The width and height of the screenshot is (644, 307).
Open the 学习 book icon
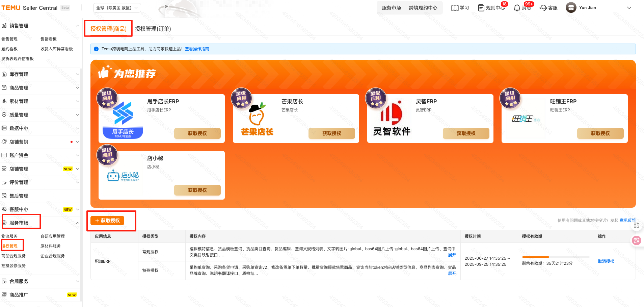455,8
